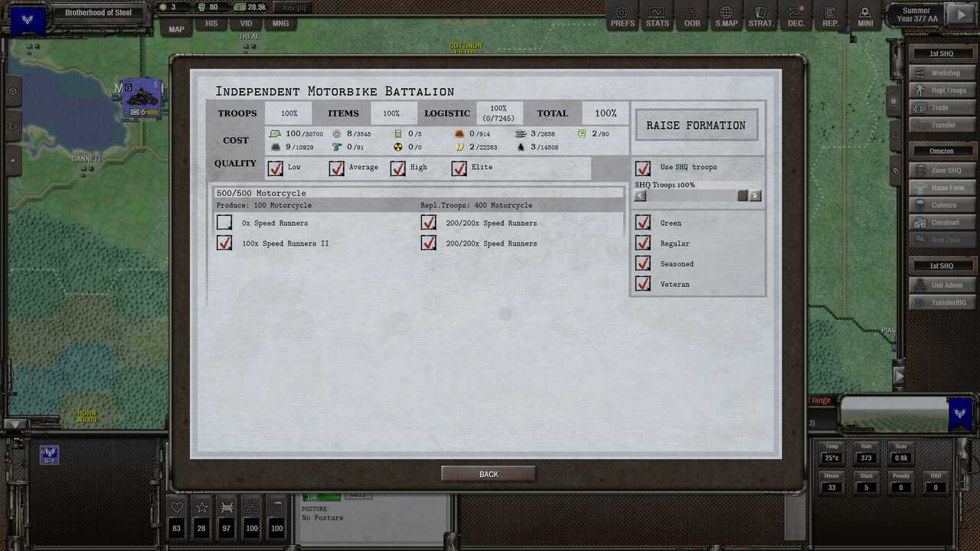This screenshot has width=980, height=551.
Task: Open the Transfer/BG sidebar button
Action: click(941, 302)
